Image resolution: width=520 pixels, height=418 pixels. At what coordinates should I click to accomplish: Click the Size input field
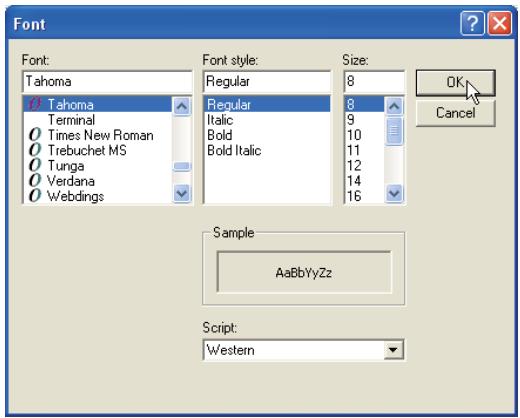click(374, 81)
